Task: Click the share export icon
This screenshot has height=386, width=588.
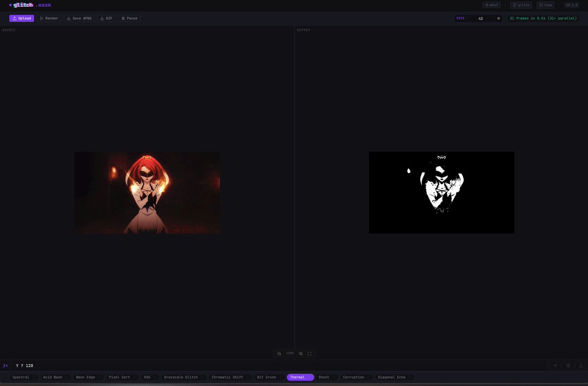Action: point(581,365)
